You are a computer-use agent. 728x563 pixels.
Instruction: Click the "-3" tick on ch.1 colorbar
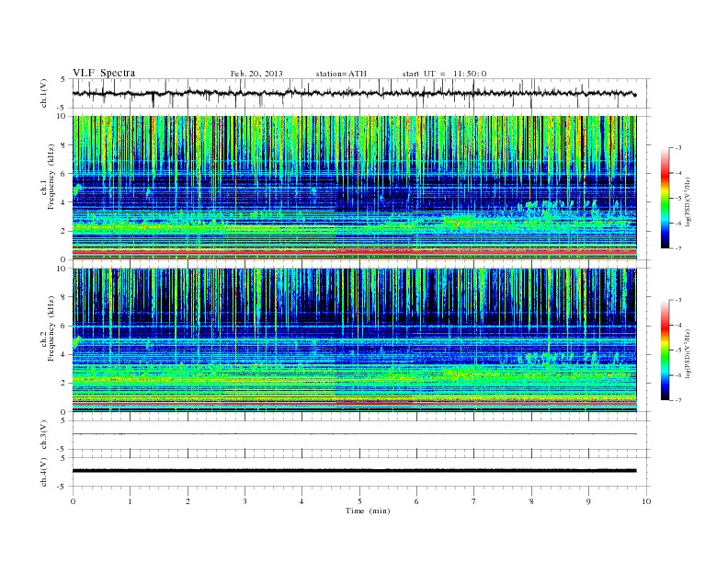click(x=678, y=148)
